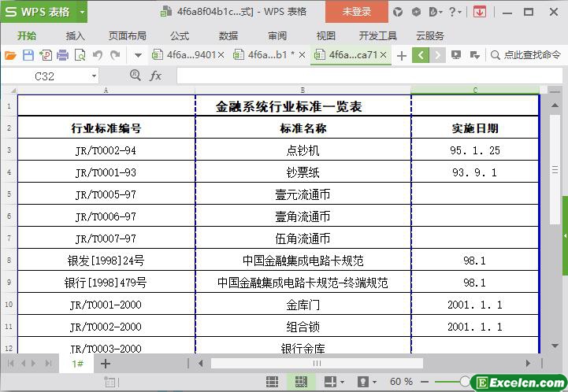The image size is (568, 392).
Task: Close the 4f6a...9401 document tab
Action: [x=221, y=55]
